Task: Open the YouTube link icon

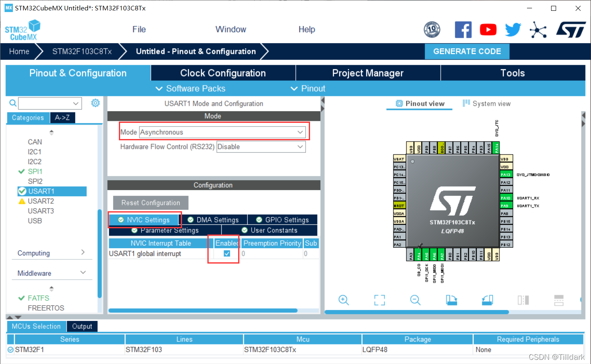Action: pos(488,30)
